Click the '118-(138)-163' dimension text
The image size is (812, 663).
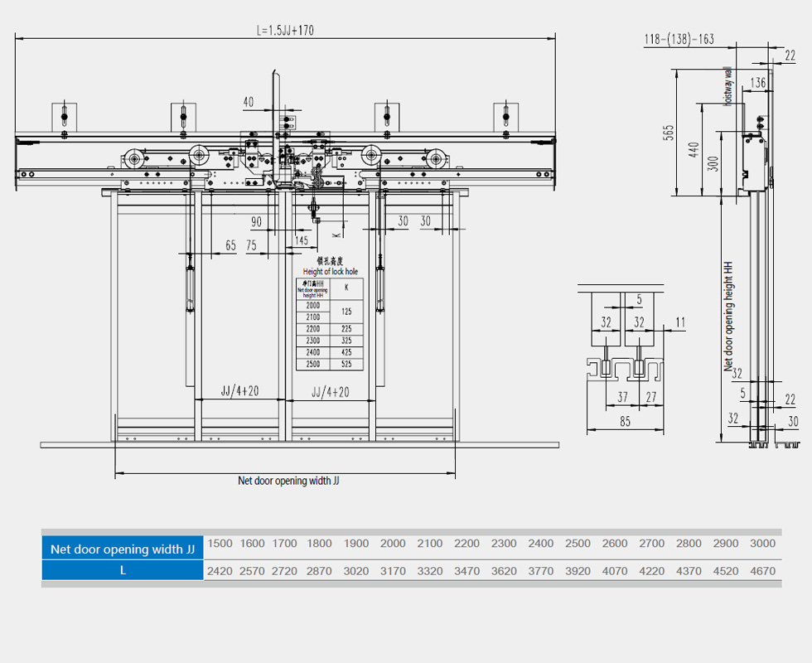(679, 39)
